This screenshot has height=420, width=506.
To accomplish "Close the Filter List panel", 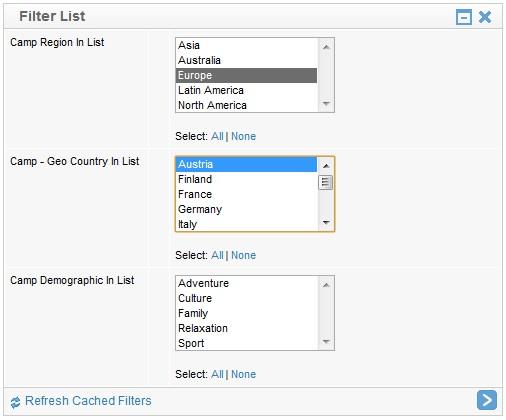I will (485, 17).
